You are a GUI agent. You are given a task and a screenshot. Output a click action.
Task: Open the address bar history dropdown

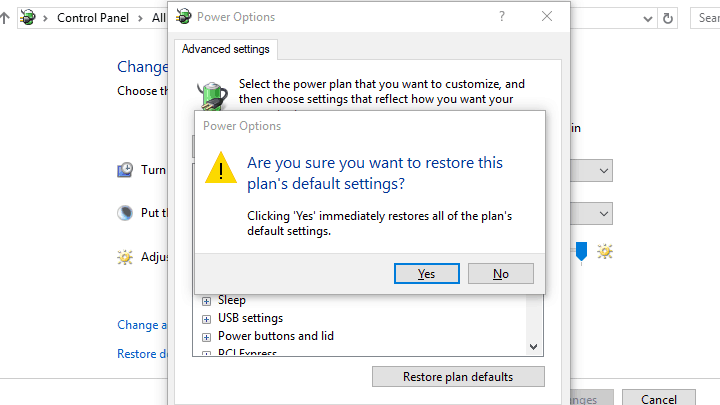coord(671,18)
